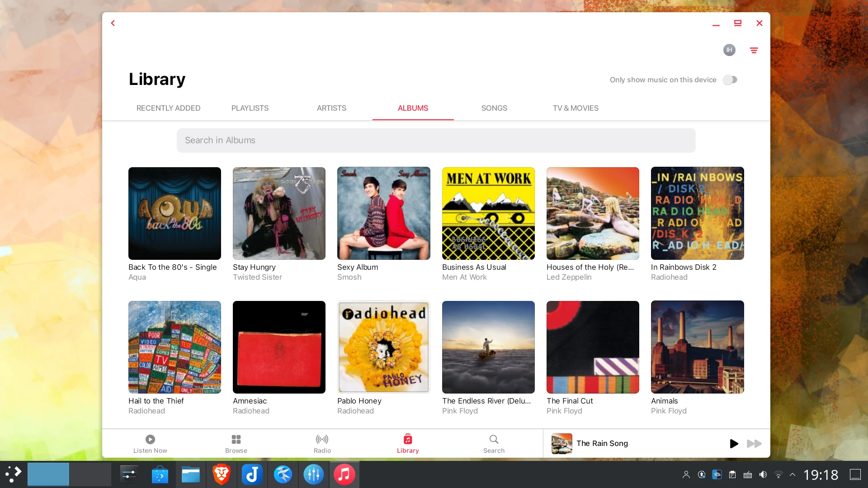Skip forward to the next track
This screenshot has width=868, height=488.
pyautogui.click(x=754, y=444)
